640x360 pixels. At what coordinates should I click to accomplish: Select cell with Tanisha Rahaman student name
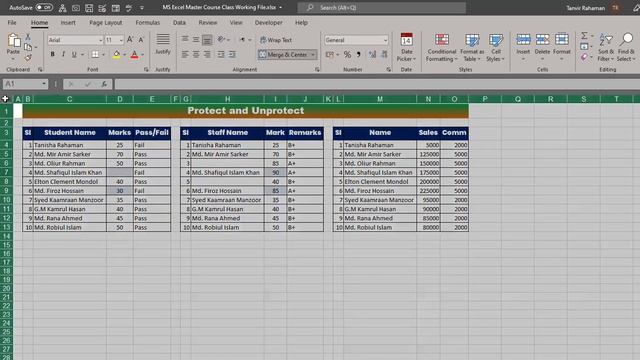coord(69,145)
